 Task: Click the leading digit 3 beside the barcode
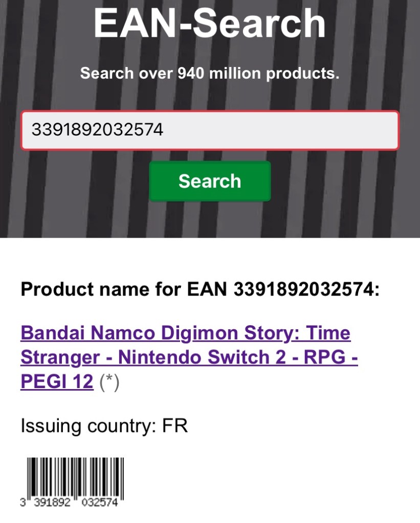pos(23,503)
